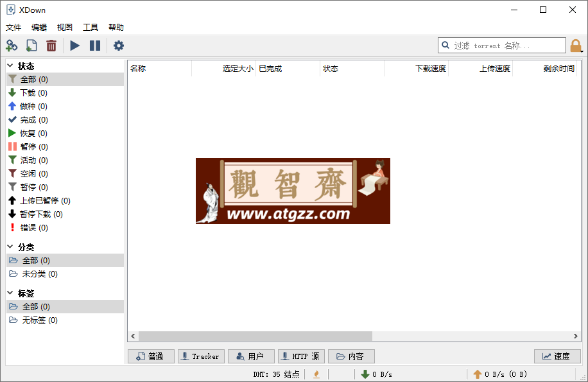Viewport: 588px width, 382px height.
Task: Sort by the 剩余时间 column header
Action: [x=544, y=69]
